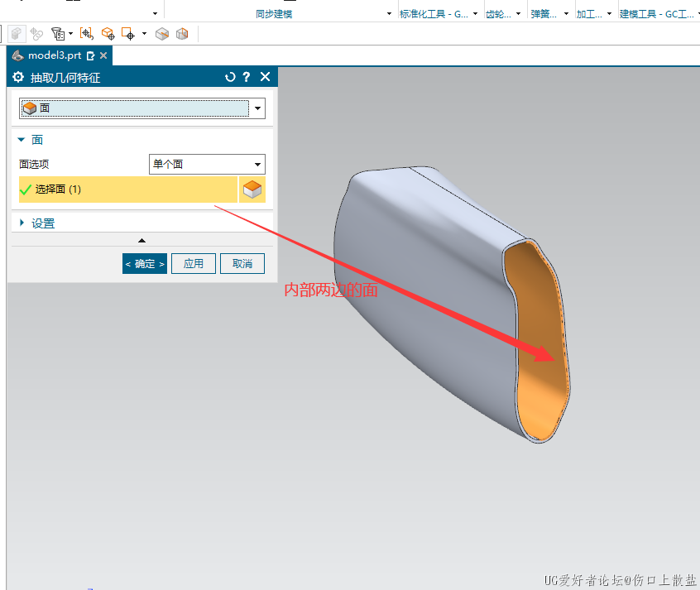Viewport: 700px width, 590px height.
Task: Open the 面 geometry type dropdown
Action: tap(258, 108)
